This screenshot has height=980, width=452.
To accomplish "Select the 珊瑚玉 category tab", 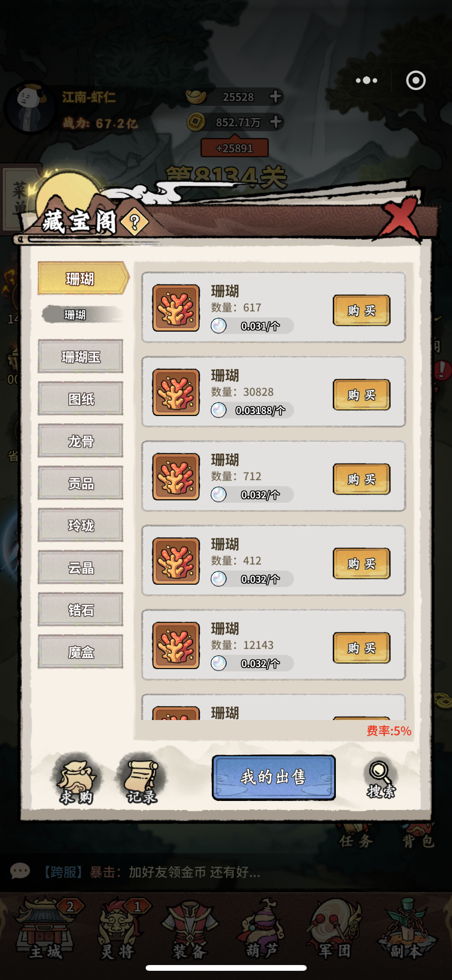I will tap(81, 357).
